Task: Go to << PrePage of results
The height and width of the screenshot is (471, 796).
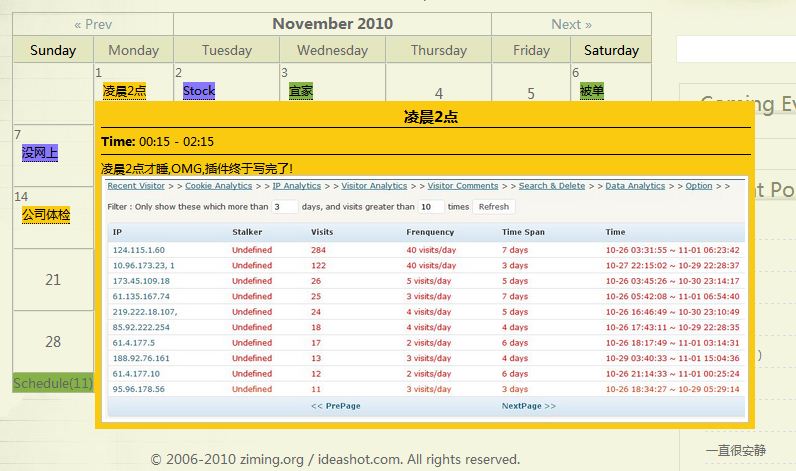Action: [335, 406]
